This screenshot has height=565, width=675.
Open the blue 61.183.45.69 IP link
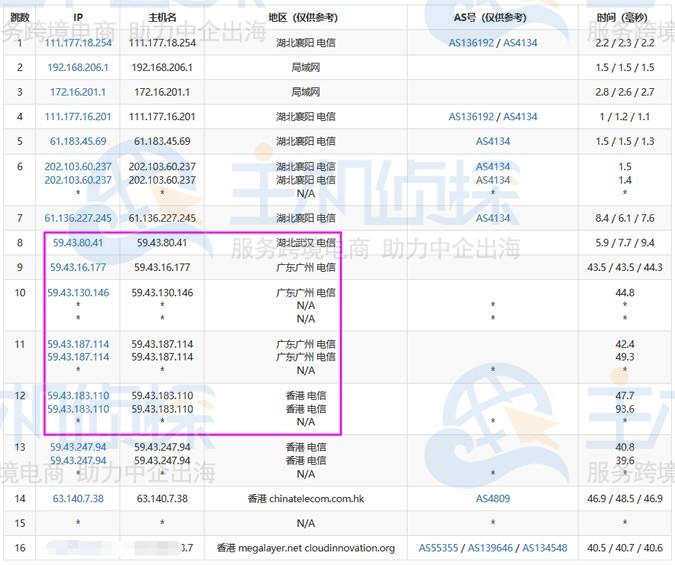click(78, 141)
